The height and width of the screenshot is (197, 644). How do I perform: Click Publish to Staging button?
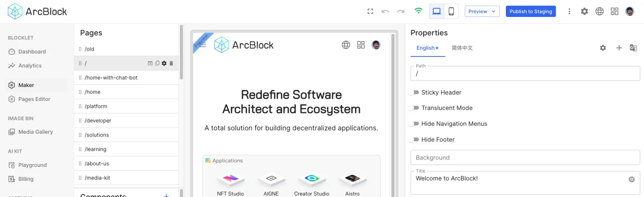tap(531, 11)
